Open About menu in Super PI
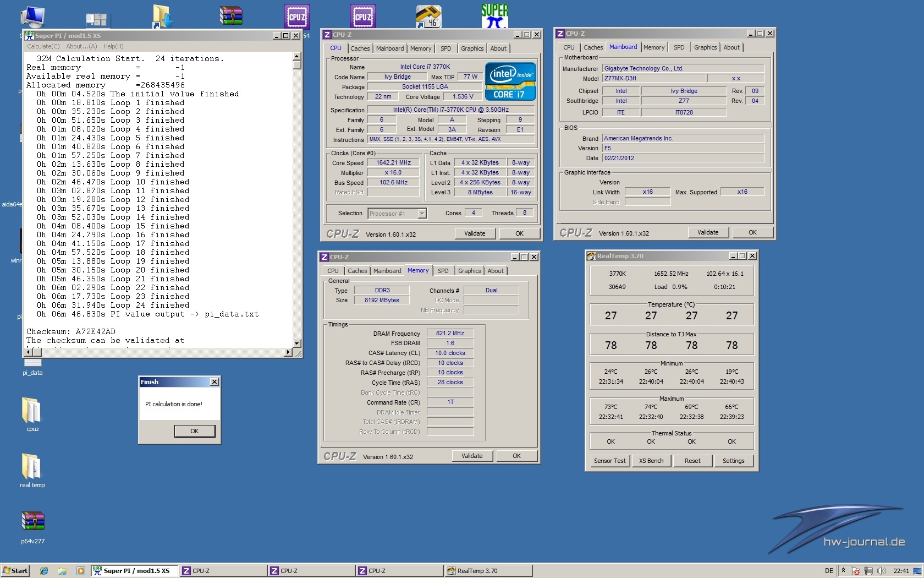The image size is (924, 578). (81, 46)
